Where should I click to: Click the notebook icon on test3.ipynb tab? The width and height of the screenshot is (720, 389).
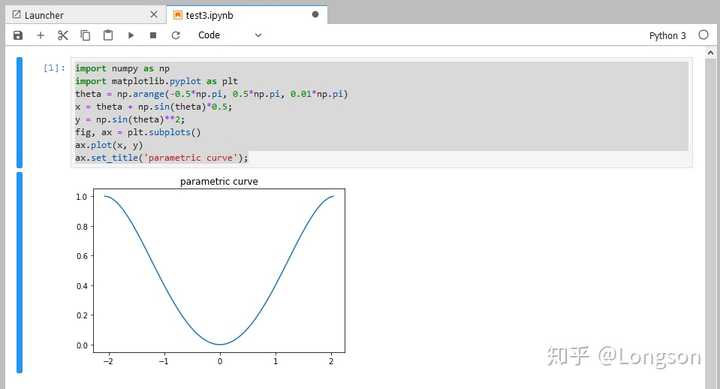(177, 15)
